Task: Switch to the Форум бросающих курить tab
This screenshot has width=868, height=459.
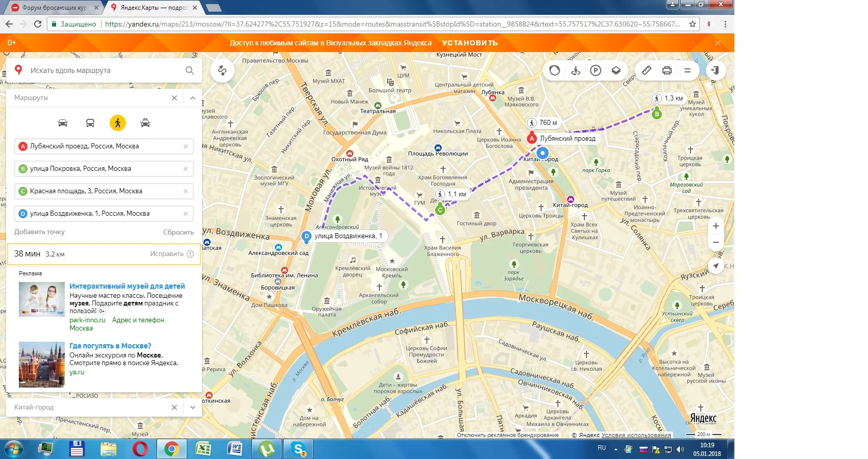Action: coord(55,8)
